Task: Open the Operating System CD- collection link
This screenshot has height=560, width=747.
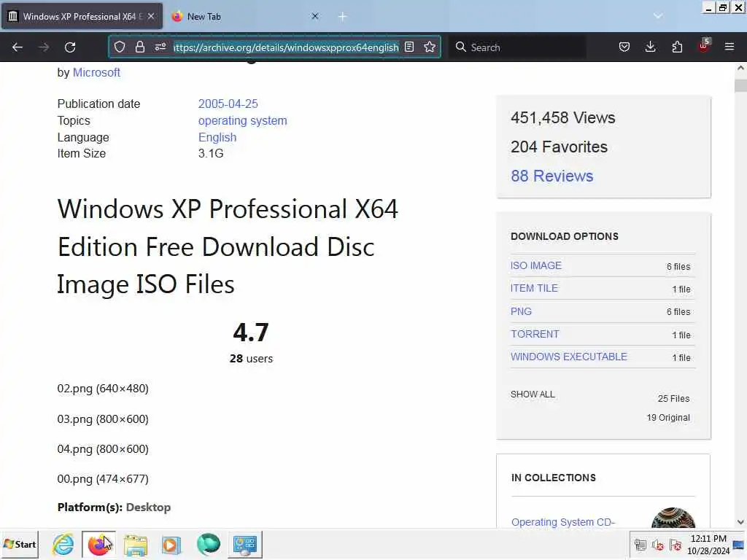Action: pos(563,522)
